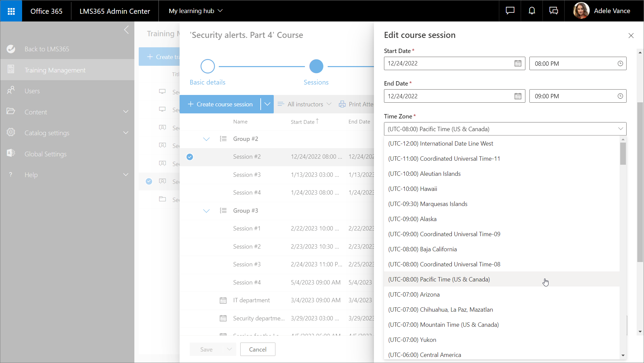
Task: Choose the (UTC-07:00) Arizona time zone option
Action: [413, 295]
